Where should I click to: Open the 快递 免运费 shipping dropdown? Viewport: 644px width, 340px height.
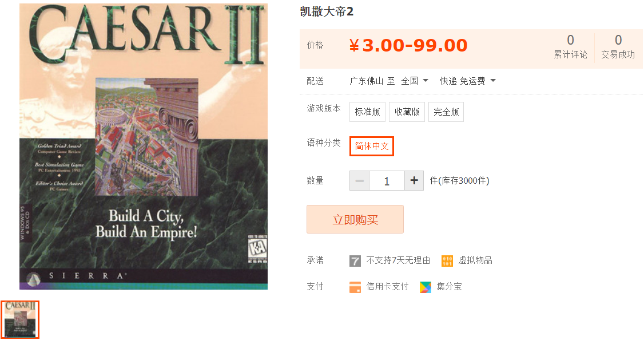468,81
